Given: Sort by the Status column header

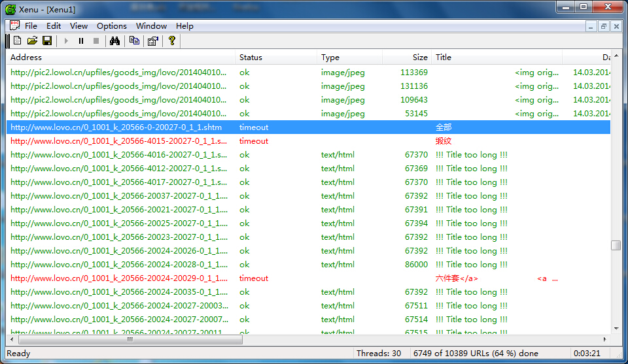Looking at the screenshot, I should [x=276, y=58].
